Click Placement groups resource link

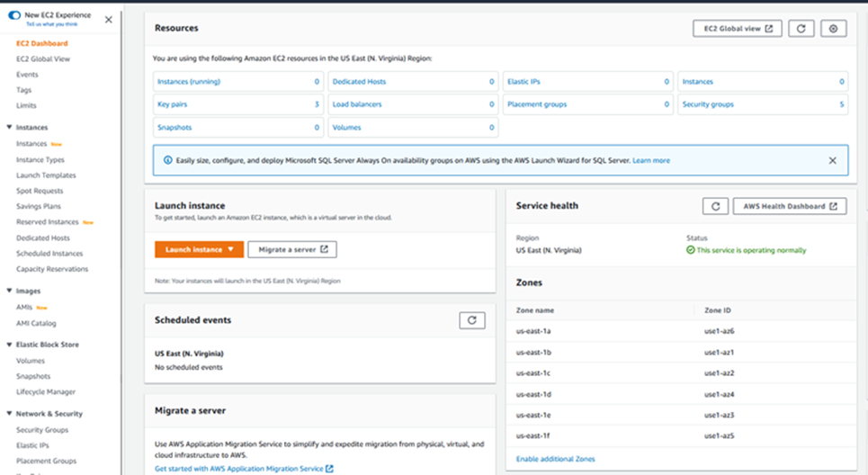coord(537,104)
